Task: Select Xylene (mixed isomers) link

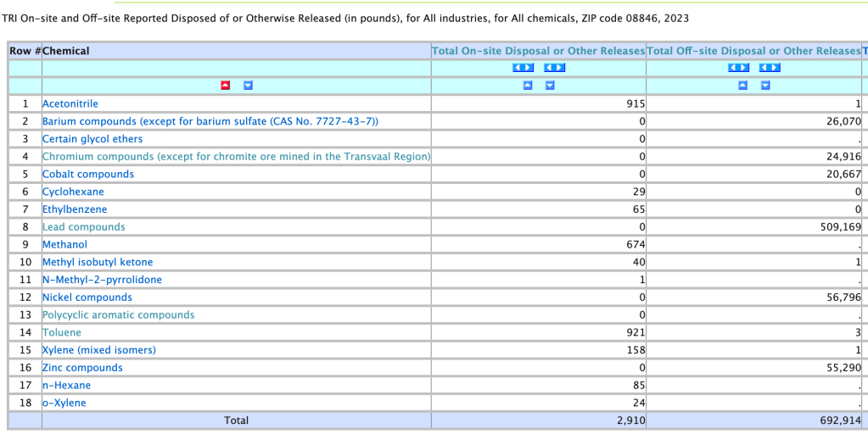Action: click(98, 350)
